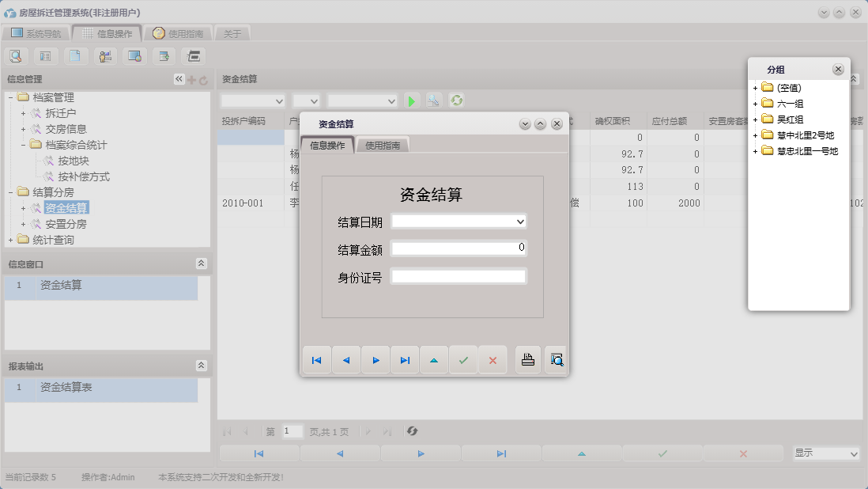Expand the 拆迁户 tree node

point(23,113)
